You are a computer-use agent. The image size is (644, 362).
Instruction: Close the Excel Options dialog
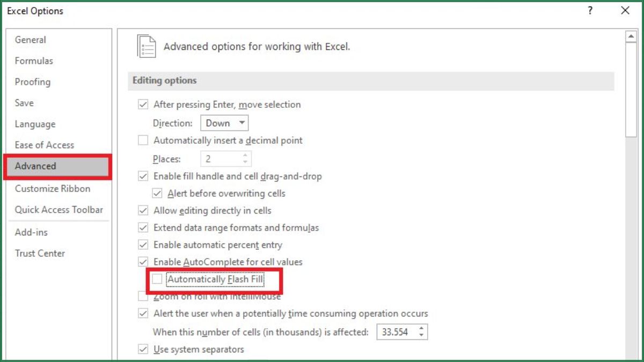tap(625, 11)
